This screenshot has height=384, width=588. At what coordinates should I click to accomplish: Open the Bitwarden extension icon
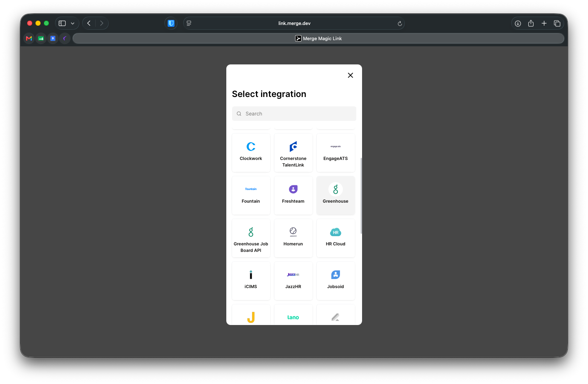click(x=171, y=23)
